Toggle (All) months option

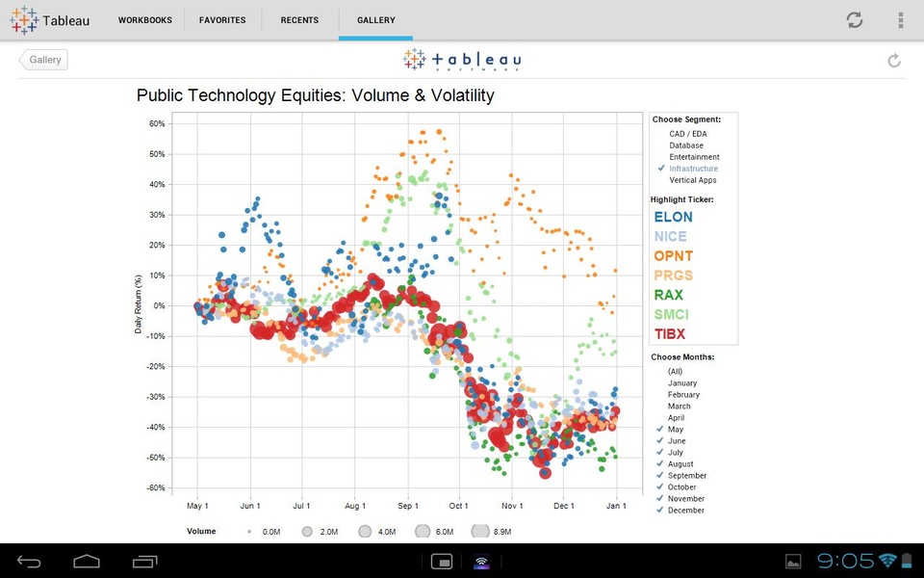click(x=675, y=371)
